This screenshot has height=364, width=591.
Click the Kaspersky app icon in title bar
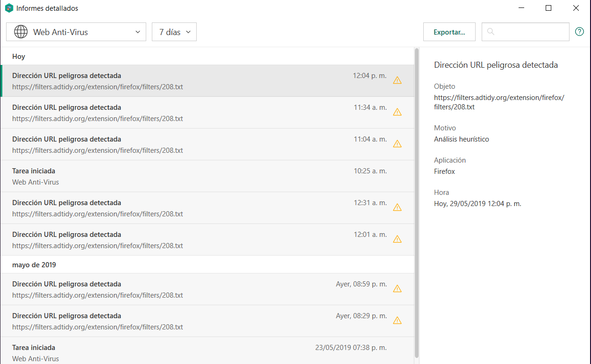9,8
